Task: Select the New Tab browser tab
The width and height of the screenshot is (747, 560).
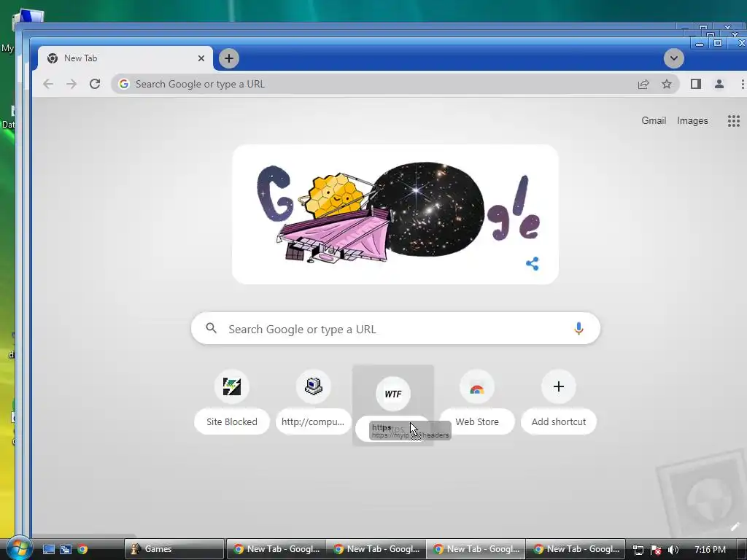Action: pos(125,58)
